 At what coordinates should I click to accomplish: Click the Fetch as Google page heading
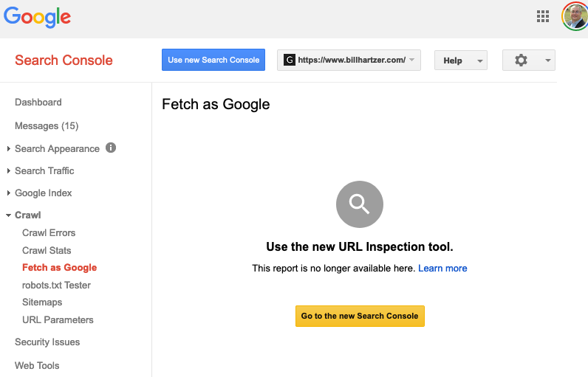(x=216, y=105)
